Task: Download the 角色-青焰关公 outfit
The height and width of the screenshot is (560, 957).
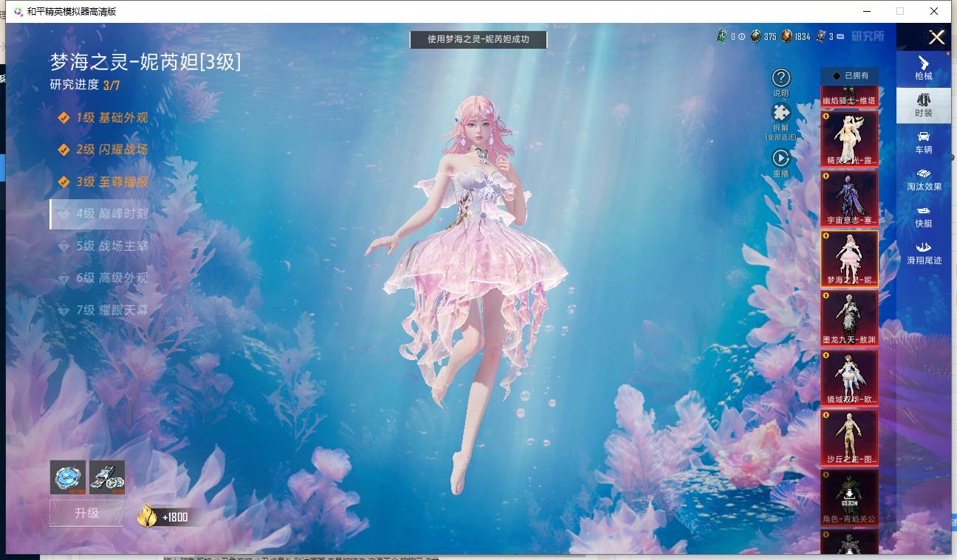Action: point(850,497)
